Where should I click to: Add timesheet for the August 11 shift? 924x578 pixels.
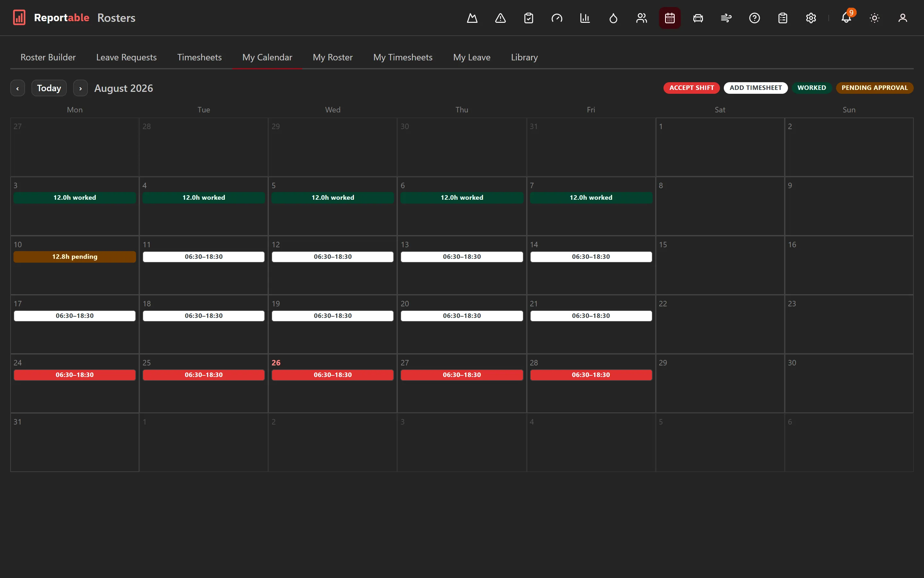click(x=204, y=257)
